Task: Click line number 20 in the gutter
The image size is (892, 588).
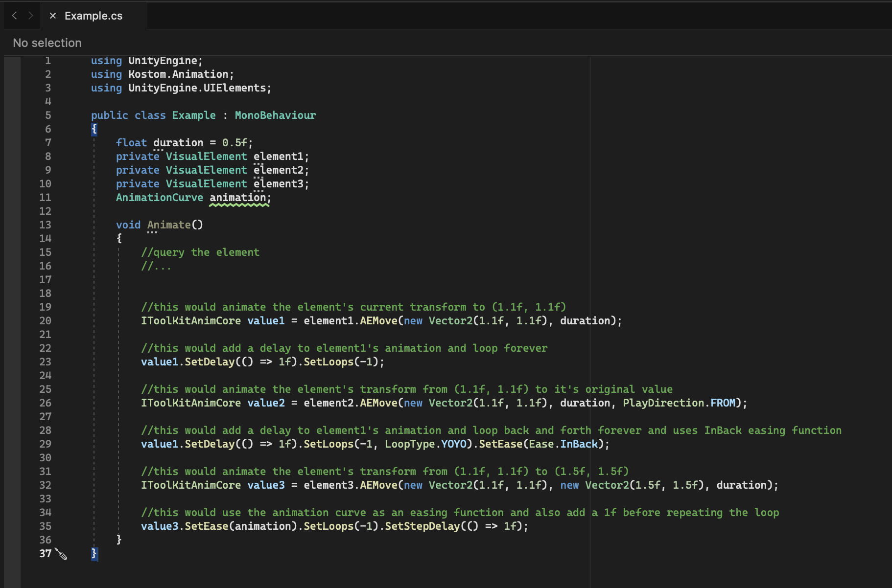Action: tap(45, 321)
